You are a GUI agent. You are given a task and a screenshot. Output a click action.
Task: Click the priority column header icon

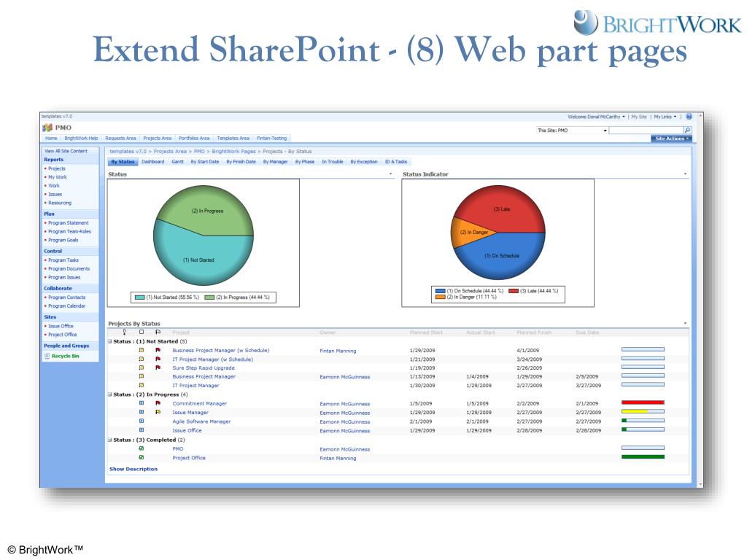point(125,332)
